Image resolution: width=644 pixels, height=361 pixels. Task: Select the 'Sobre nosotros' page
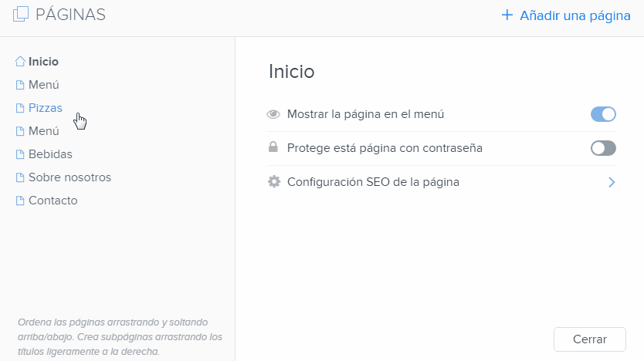[x=69, y=177]
